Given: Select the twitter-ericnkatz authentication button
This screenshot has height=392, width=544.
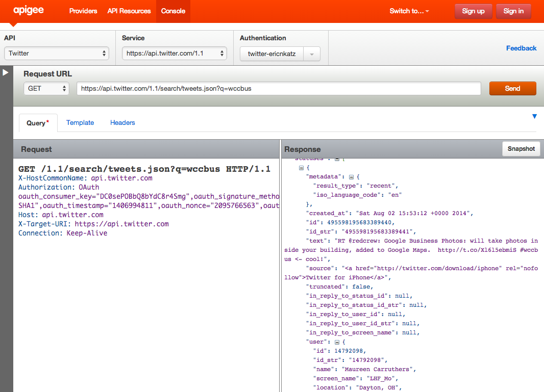Looking at the screenshot, I should point(271,54).
